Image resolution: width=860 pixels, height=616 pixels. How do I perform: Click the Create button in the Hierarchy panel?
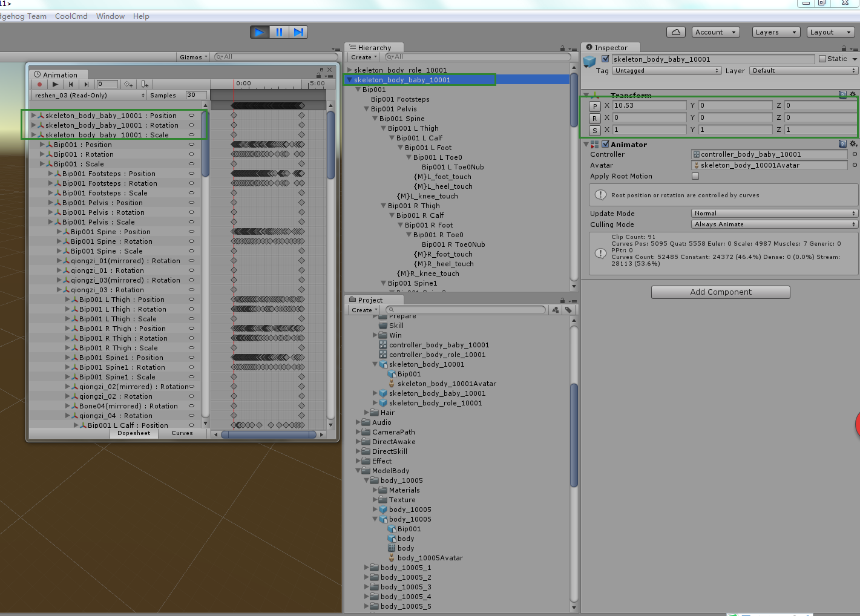(x=361, y=56)
